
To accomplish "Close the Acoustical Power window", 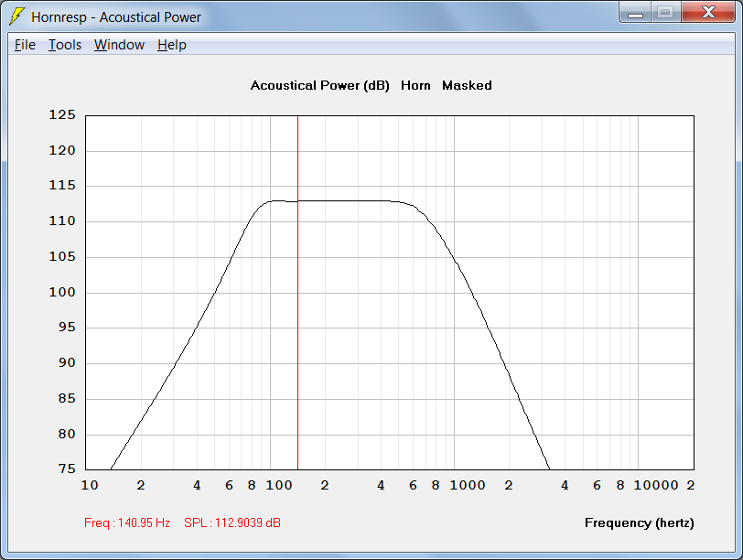I will pyautogui.click(x=708, y=12).
